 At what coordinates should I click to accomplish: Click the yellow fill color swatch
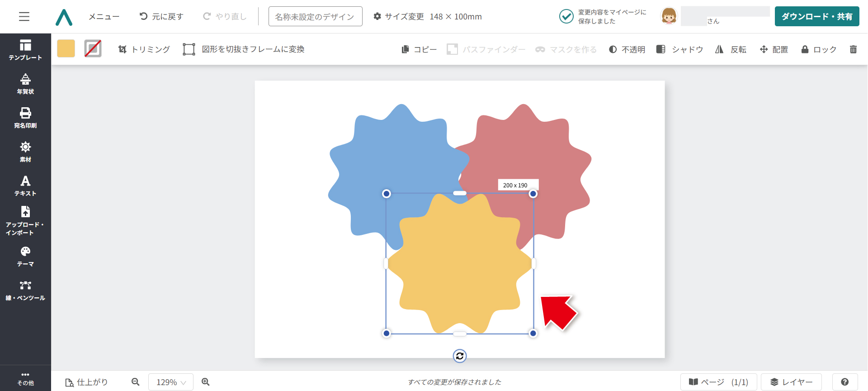(66, 48)
